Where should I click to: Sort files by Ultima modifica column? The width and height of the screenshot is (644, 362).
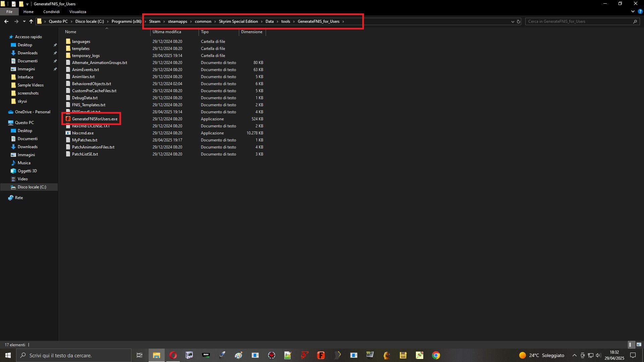point(167,32)
